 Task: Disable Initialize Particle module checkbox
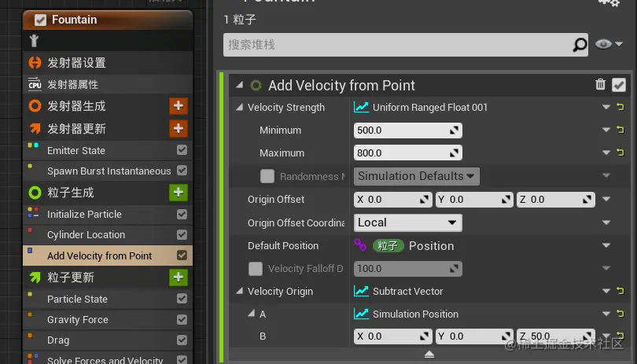click(x=182, y=214)
